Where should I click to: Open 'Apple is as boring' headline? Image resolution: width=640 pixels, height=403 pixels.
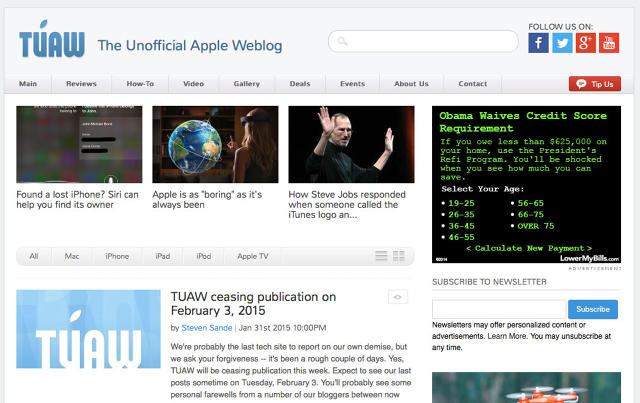(x=207, y=200)
